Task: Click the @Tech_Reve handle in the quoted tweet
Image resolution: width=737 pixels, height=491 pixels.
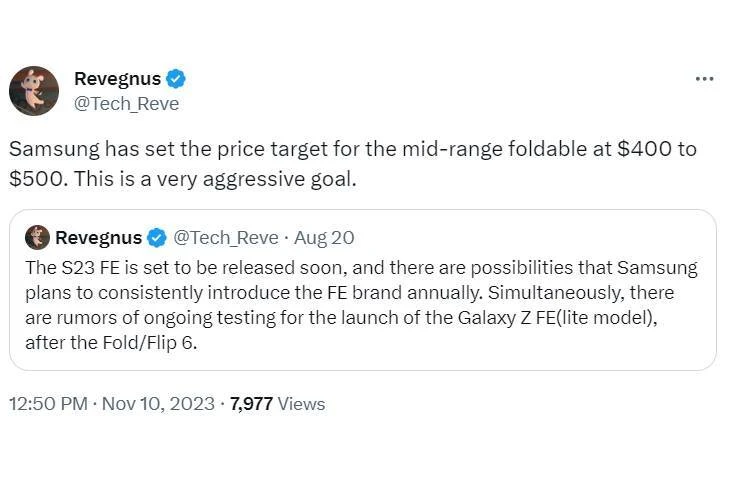Action: [226, 238]
